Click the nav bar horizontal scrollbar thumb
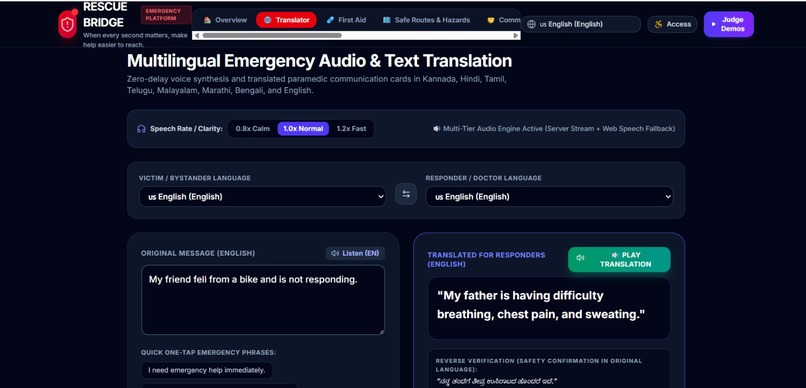Viewport: 806px width, 388px height. (272, 35)
